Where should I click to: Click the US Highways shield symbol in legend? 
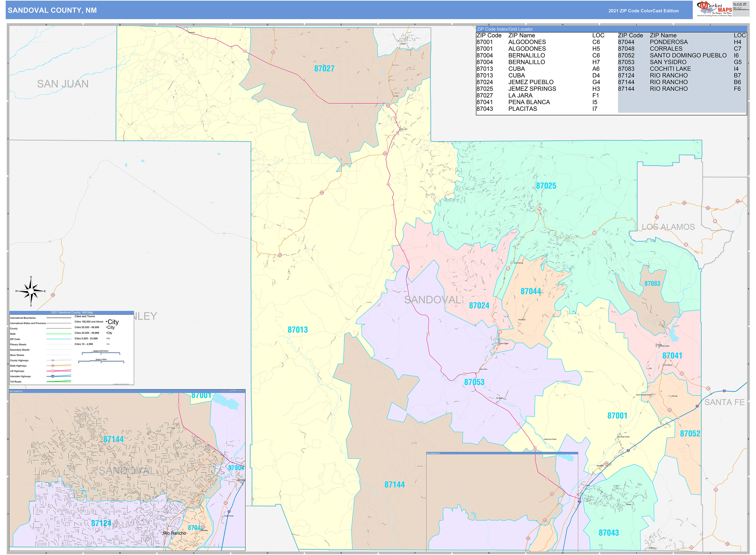pyautogui.click(x=53, y=371)
